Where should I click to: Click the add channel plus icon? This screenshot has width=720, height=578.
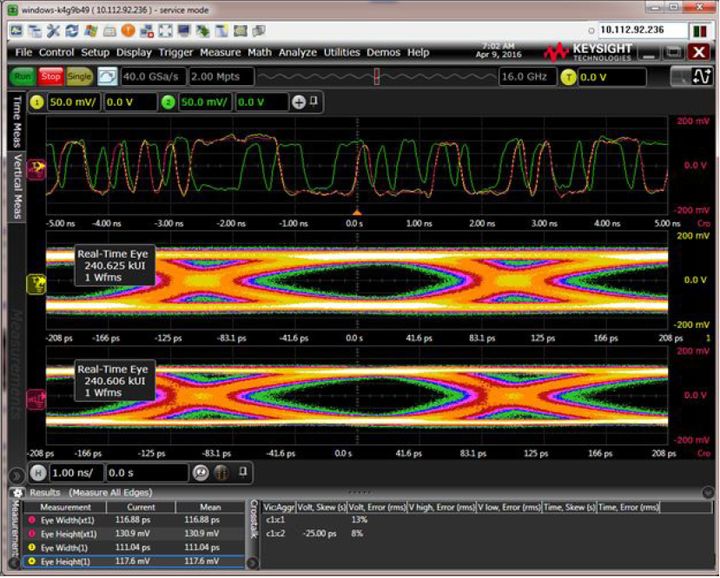(298, 102)
